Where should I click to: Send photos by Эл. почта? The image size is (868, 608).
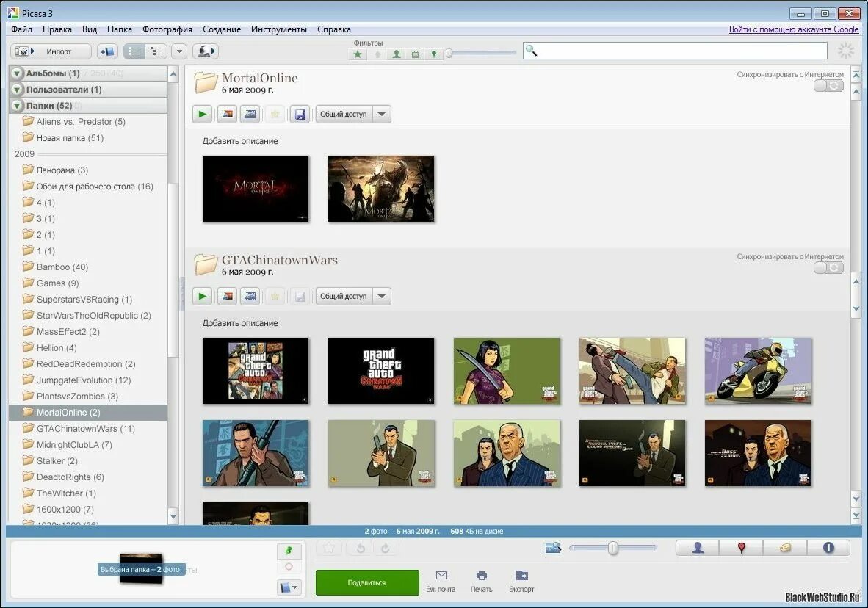pos(441,582)
